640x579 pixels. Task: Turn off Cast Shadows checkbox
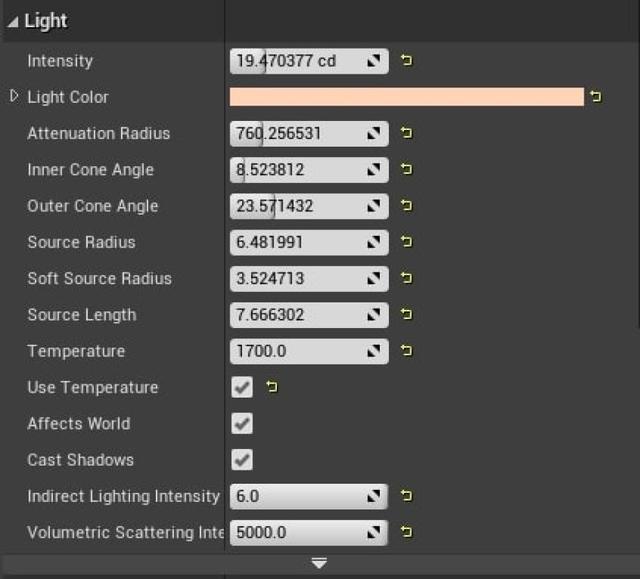click(x=242, y=460)
